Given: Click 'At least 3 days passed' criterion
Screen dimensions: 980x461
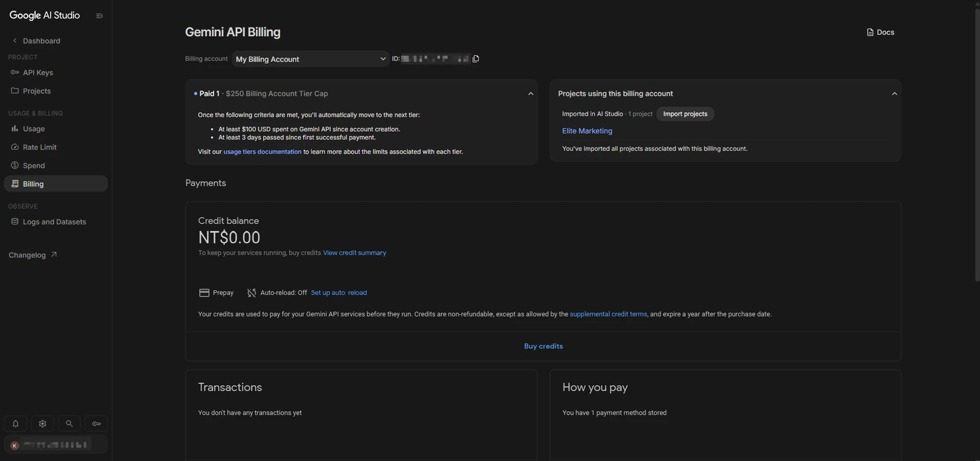Looking at the screenshot, I should point(297,137).
